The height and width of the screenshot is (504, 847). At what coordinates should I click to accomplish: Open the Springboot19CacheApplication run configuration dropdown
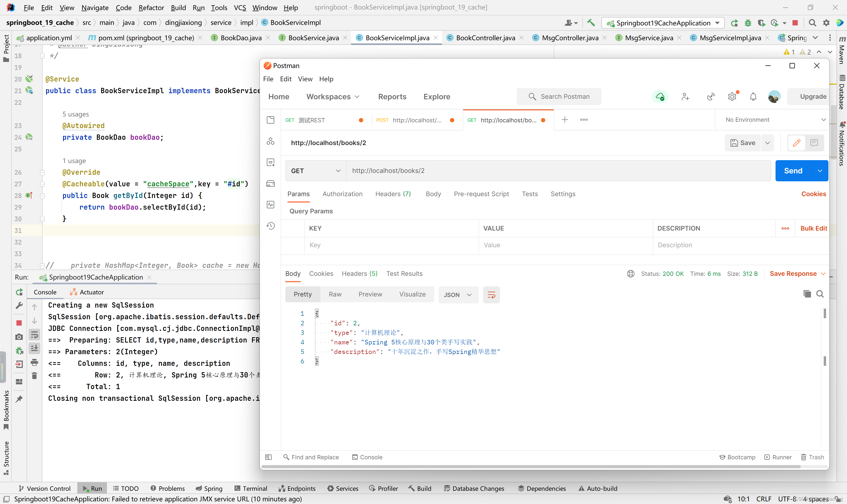coord(663,23)
